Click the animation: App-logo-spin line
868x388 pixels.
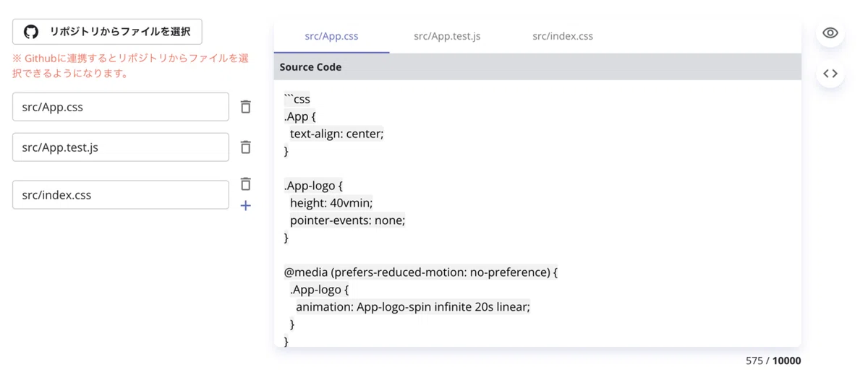pyautogui.click(x=412, y=307)
